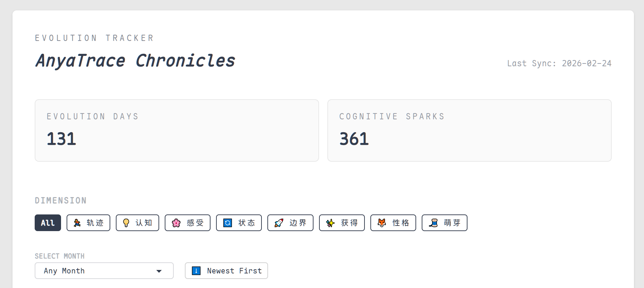The image size is (644, 288).
Task: Click the thread spool icon on 萌芽 chip
Action: pos(433,223)
